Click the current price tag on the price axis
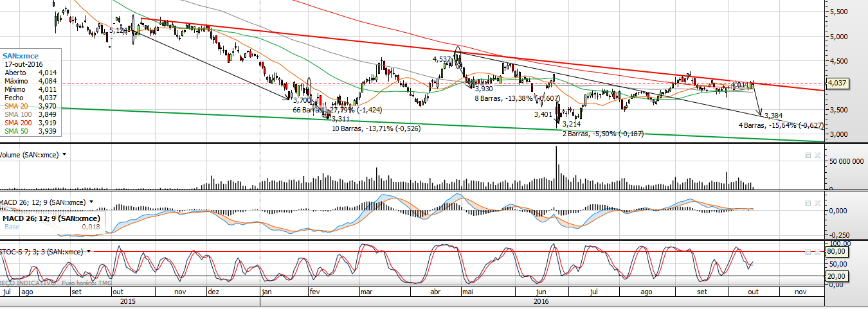 coord(837,84)
